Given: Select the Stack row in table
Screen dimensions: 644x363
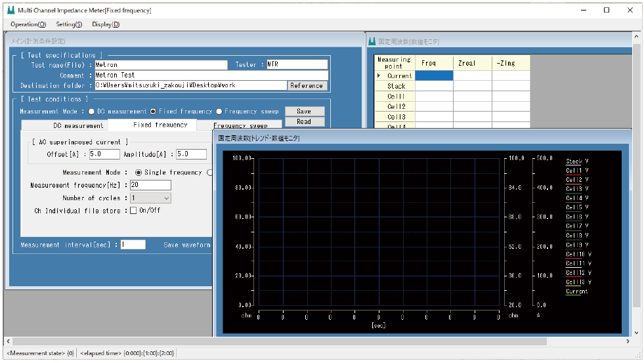Looking at the screenshot, I should click(397, 86).
